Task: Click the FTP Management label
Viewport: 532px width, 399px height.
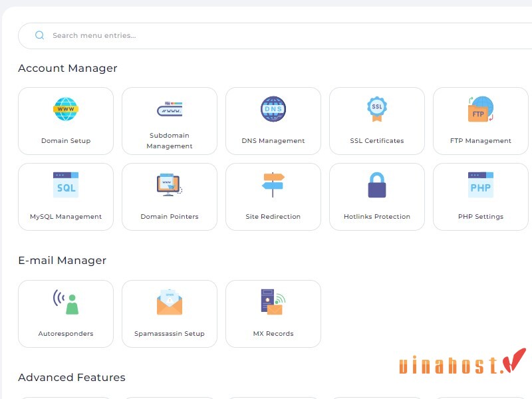Action: [481, 140]
